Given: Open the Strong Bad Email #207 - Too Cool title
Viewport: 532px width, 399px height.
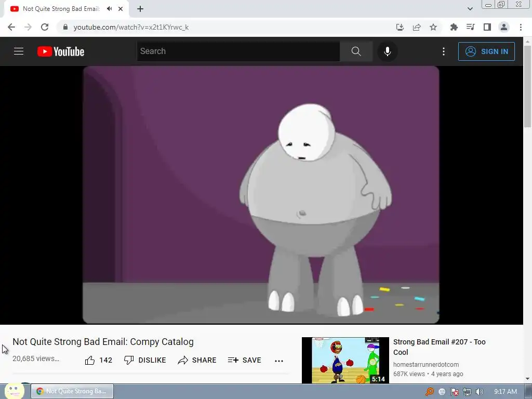Looking at the screenshot, I should pos(440,347).
